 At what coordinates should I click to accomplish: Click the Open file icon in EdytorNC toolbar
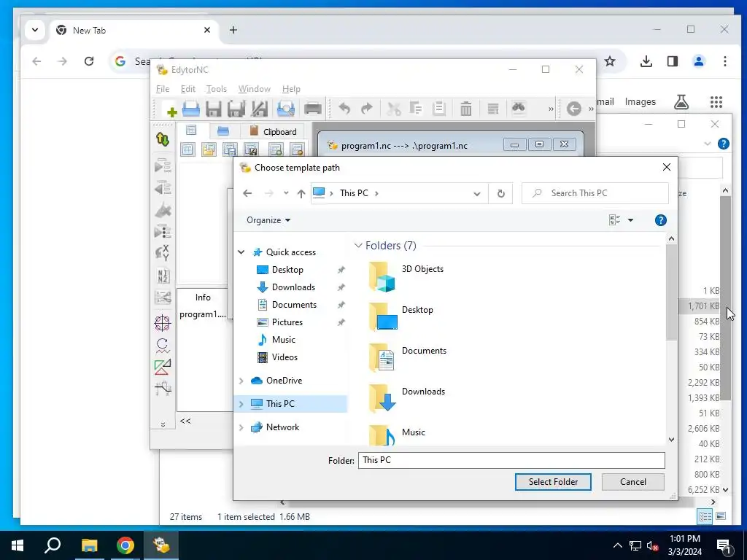(x=191, y=109)
